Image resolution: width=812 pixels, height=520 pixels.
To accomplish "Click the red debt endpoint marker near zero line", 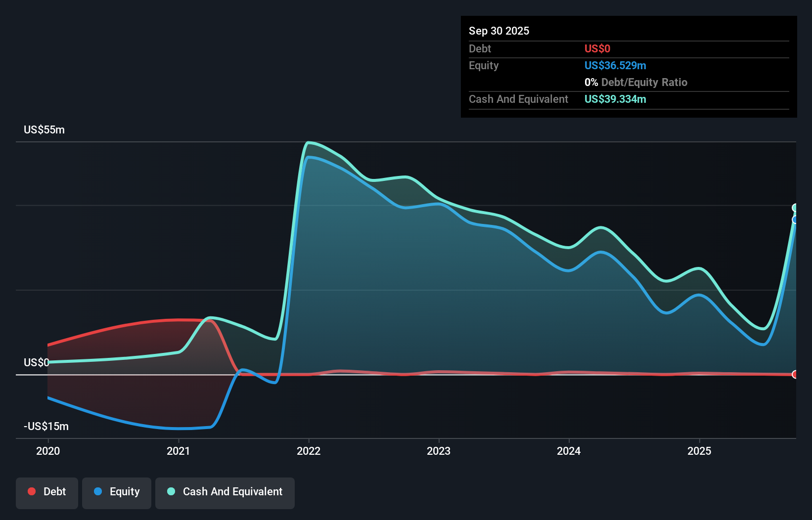I will (x=795, y=374).
